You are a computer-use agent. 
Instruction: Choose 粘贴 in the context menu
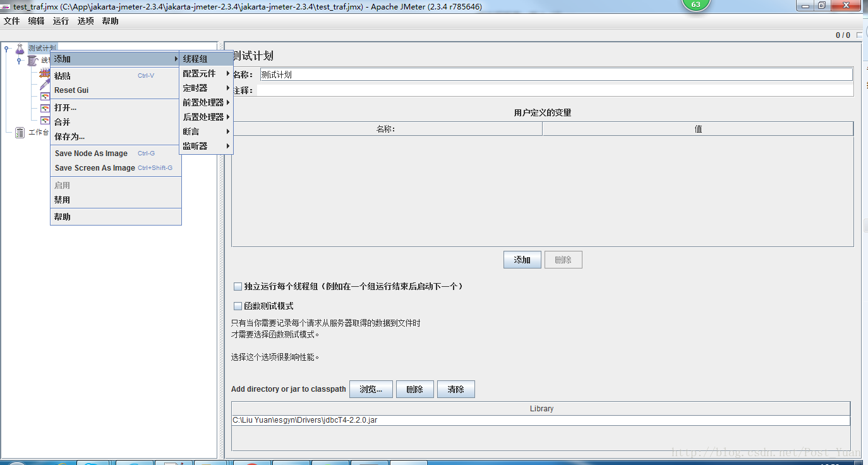pyautogui.click(x=116, y=76)
